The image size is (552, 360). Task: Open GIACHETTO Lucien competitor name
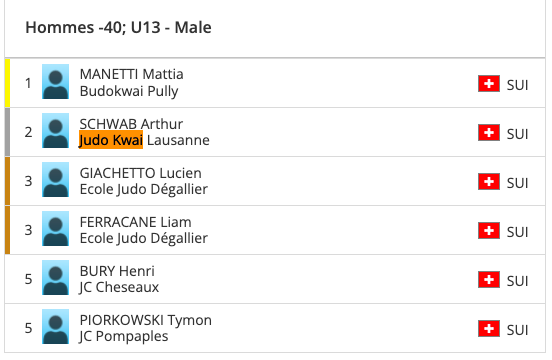pyautogui.click(x=141, y=173)
